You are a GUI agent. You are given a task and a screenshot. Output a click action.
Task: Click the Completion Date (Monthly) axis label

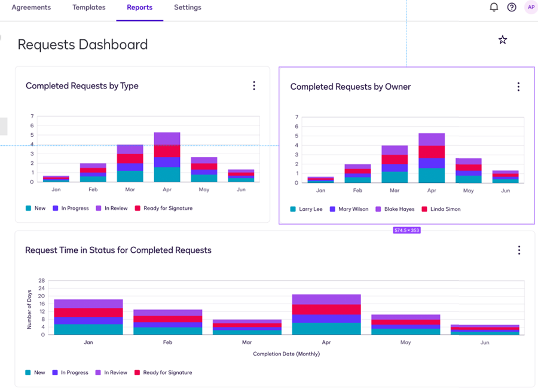tap(286, 354)
